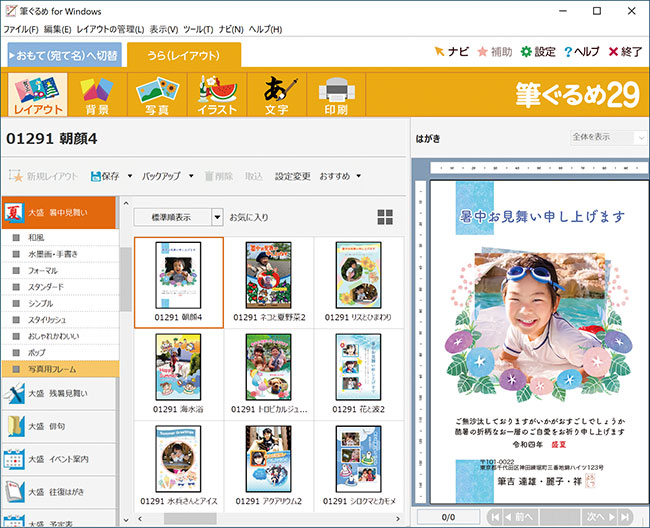
Task: Open the 背景 background tool
Action: pyautogui.click(x=97, y=94)
